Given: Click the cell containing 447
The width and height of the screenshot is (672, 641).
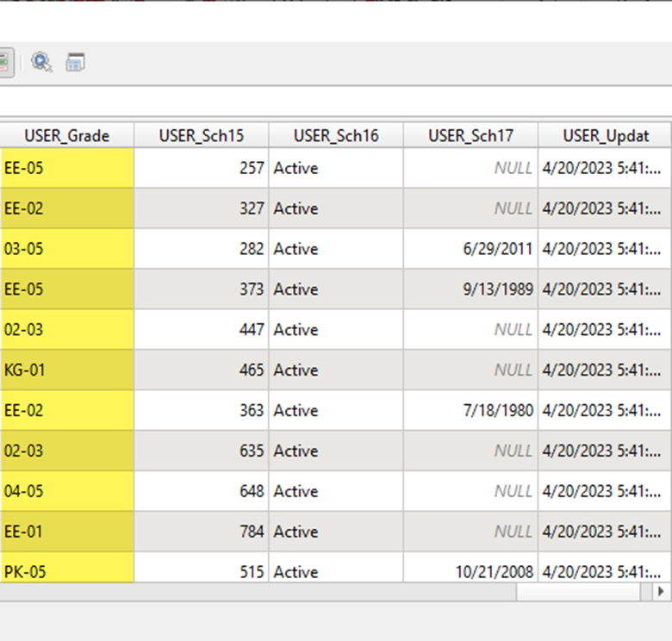Looking at the screenshot, I should tap(202, 329).
